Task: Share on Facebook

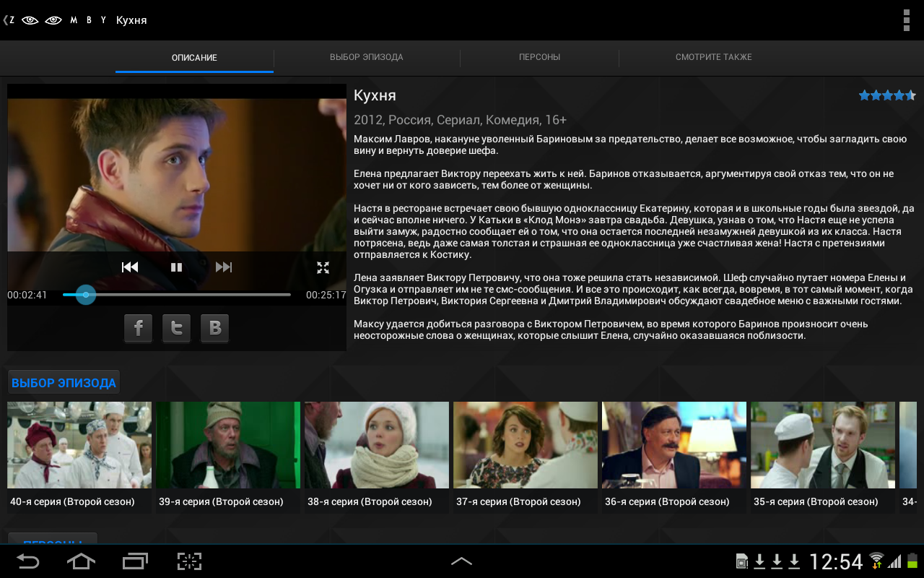Action: [x=138, y=328]
